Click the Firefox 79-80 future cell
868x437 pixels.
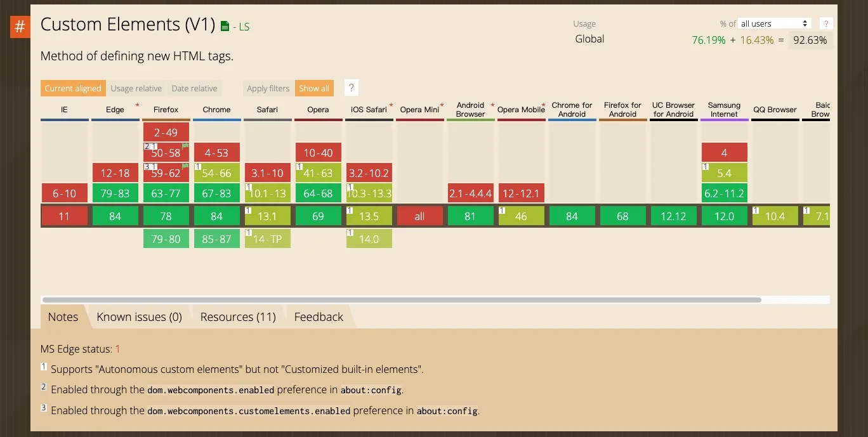166,239
